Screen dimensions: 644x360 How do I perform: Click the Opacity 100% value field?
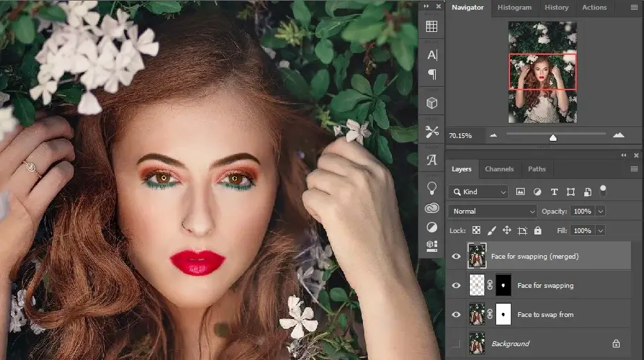[582, 211]
